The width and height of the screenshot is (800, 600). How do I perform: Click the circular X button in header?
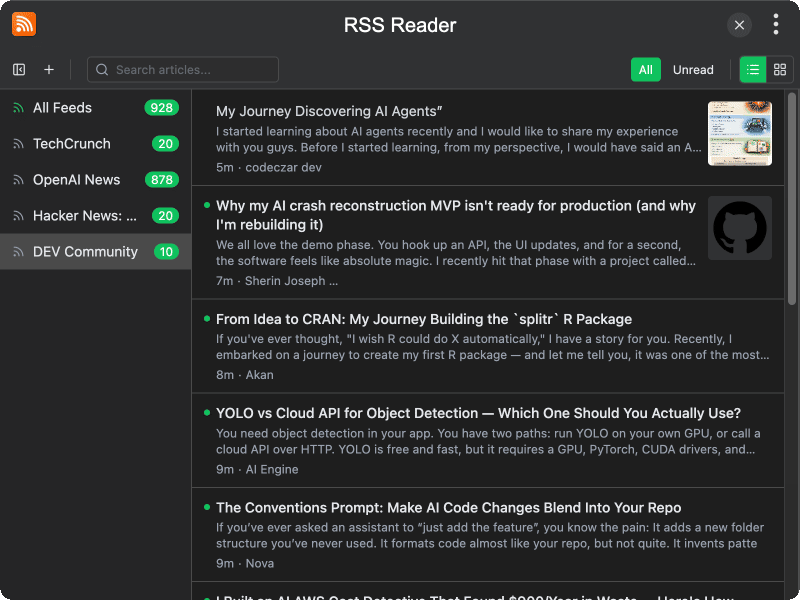tap(739, 25)
